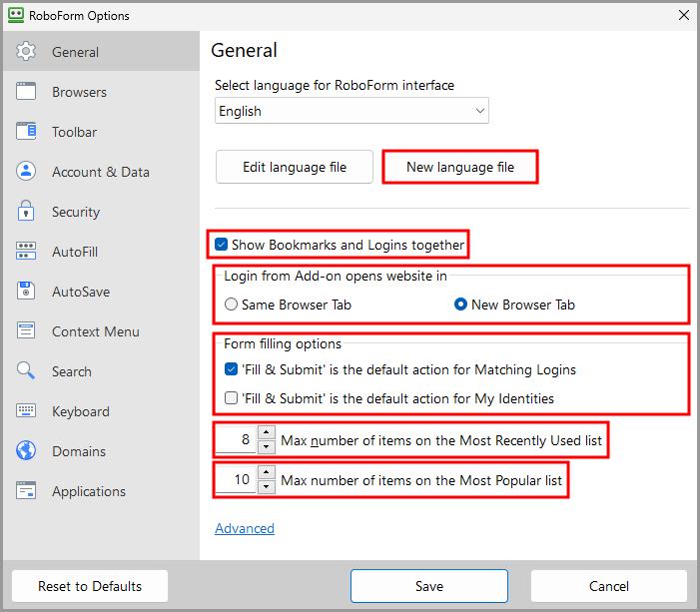700x612 pixels.
Task: Click the Keyboard icon in sidebar
Action: pyautogui.click(x=26, y=410)
